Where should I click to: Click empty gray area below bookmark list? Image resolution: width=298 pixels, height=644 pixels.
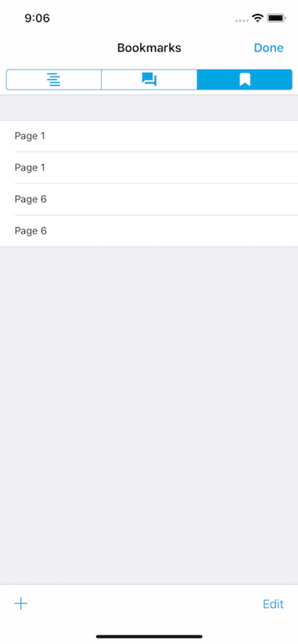pos(149,415)
